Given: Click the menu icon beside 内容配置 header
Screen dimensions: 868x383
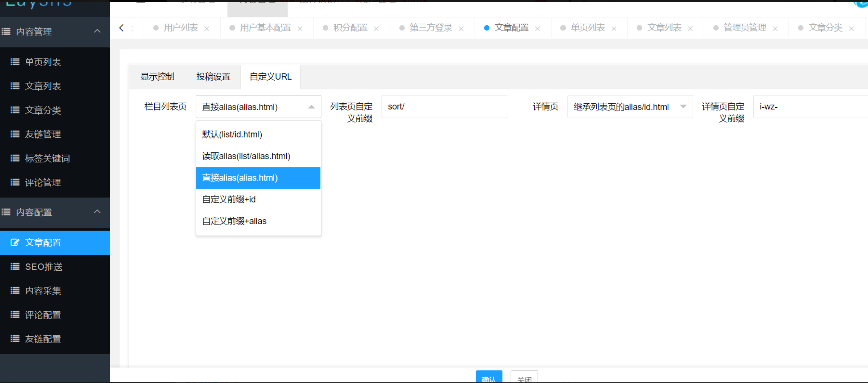Looking at the screenshot, I should click(x=6, y=212).
